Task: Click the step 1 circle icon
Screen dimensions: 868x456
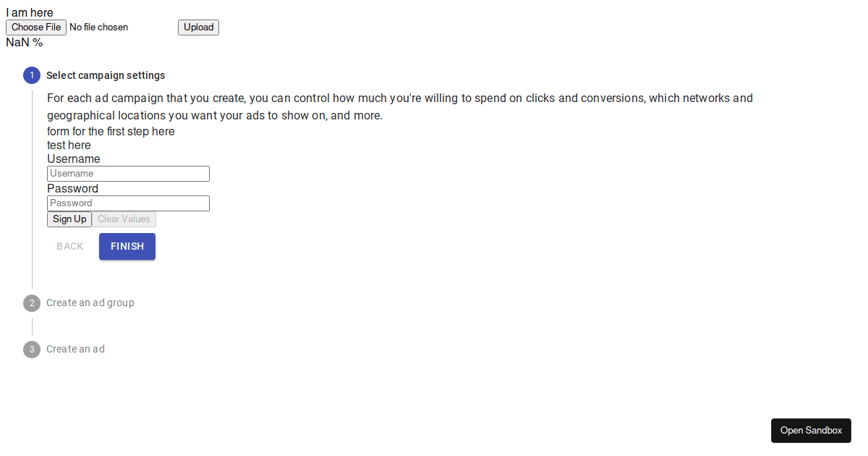Action: [32, 75]
